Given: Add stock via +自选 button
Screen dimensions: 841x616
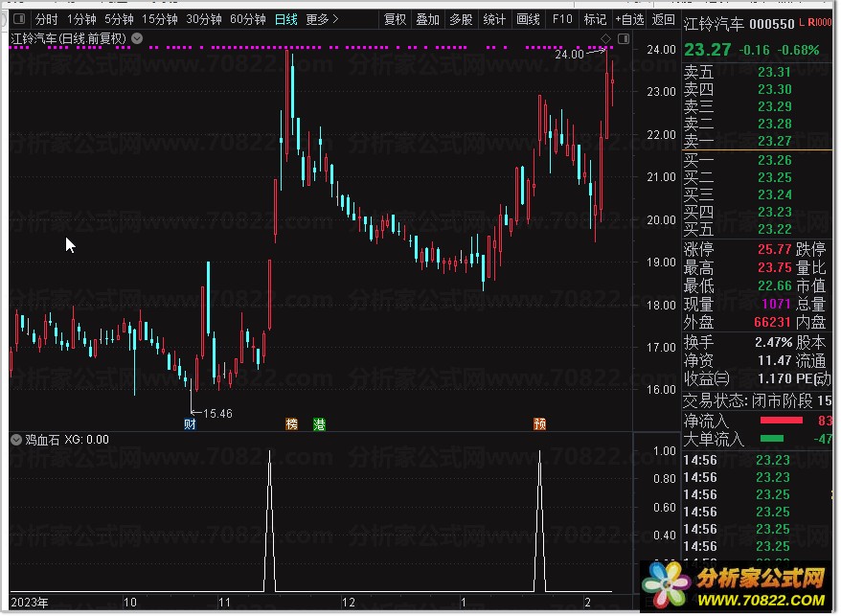Looking at the screenshot, I should pyautogui.click(x=629, y=20).
